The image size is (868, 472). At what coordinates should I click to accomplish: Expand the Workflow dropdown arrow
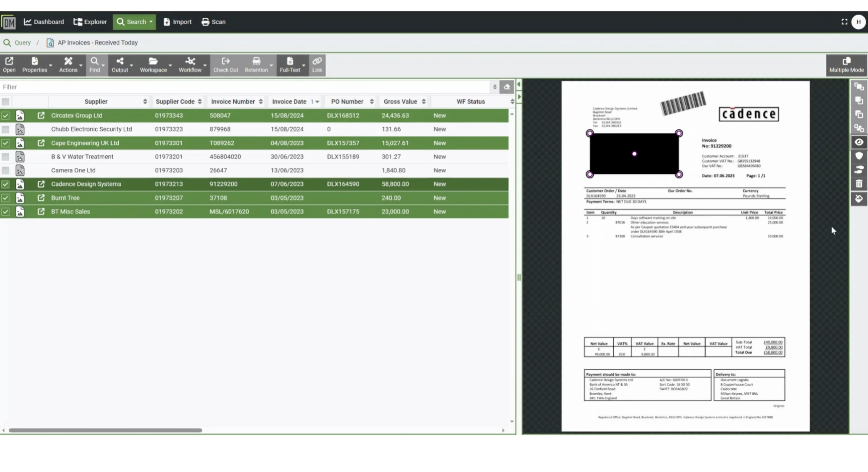click(x=205, y=65)
